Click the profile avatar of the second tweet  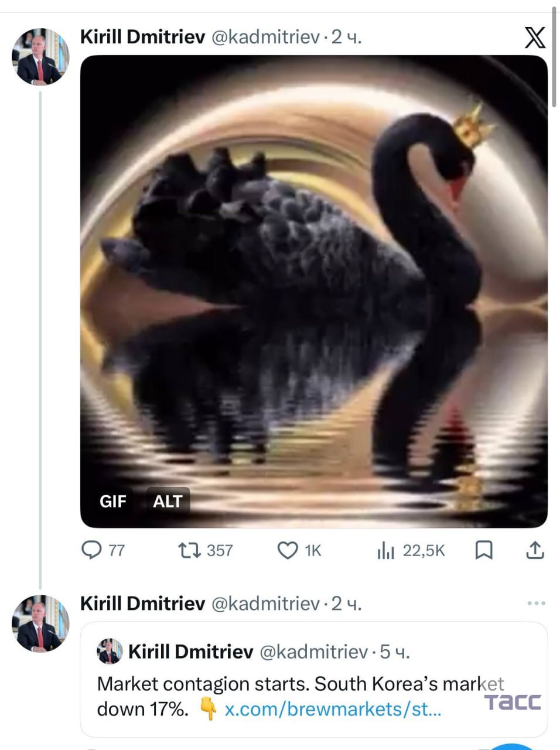tap(40, 623)
